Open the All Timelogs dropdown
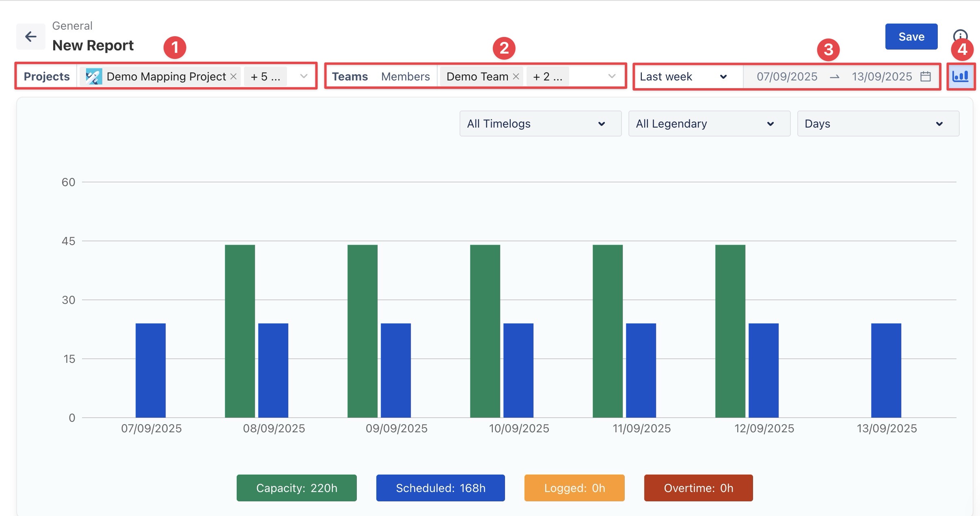This screenshot has height=516, width=980. [540, 124]
